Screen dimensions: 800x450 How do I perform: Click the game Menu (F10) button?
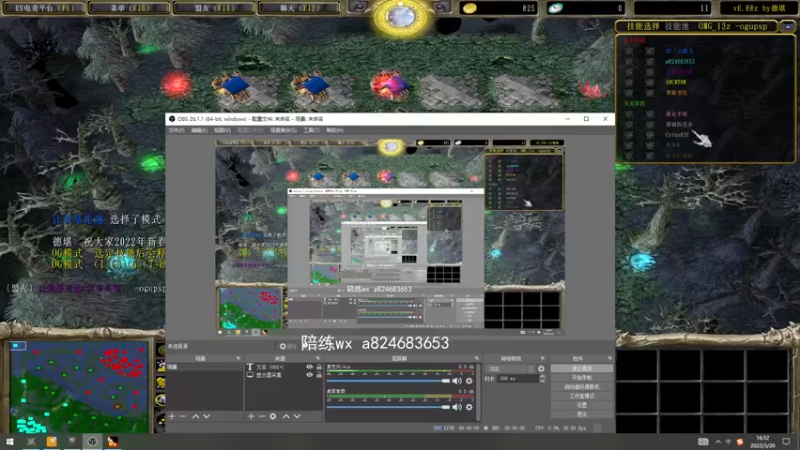click(130, 8)
